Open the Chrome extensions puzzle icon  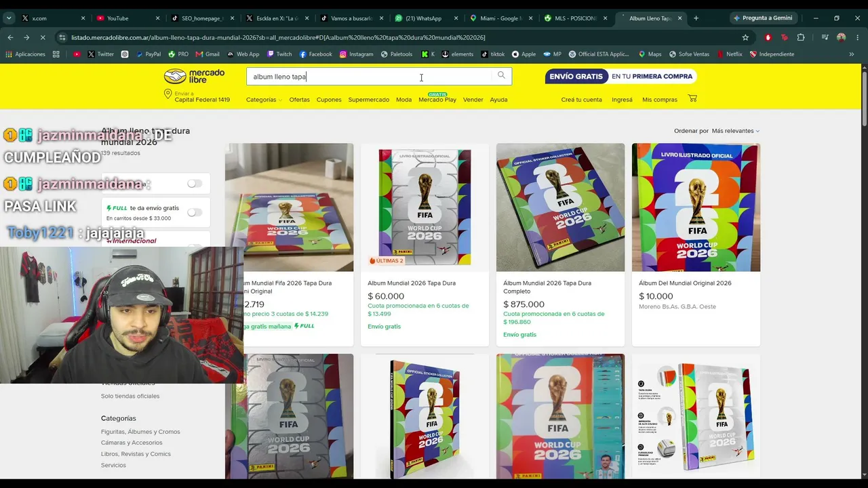(801, 37)
